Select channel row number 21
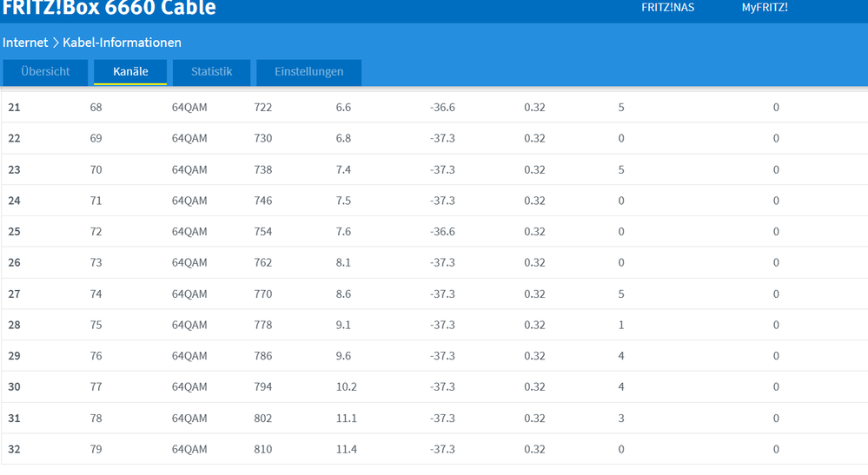The height and width of the screenshot is (475, 868). (14, 108)
